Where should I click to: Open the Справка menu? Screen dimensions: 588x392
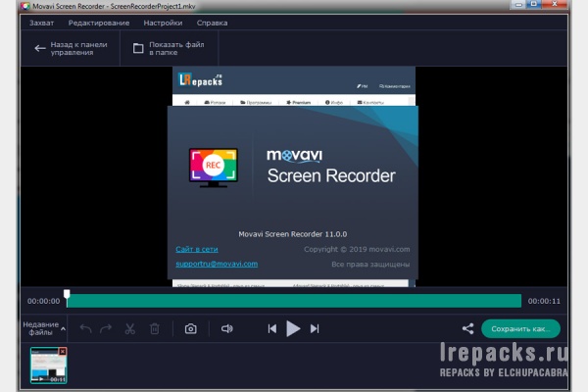point(212,23)
